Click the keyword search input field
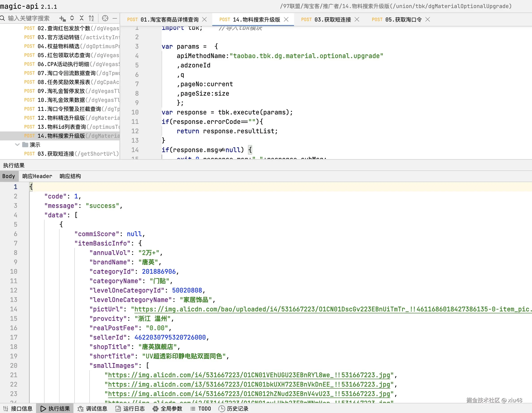The height and width of the screenshot is (413, 532). click(29, 18)
